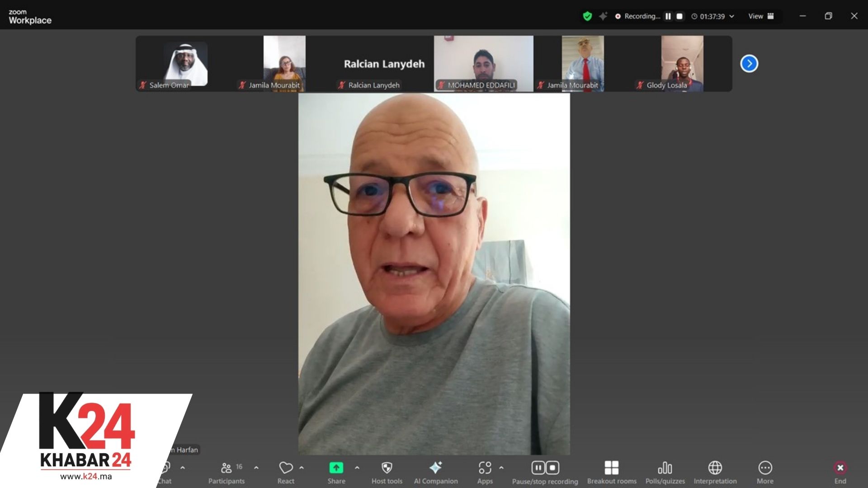
Task: Expand the arrow next to Share
Action: click(x=357, y=468)
